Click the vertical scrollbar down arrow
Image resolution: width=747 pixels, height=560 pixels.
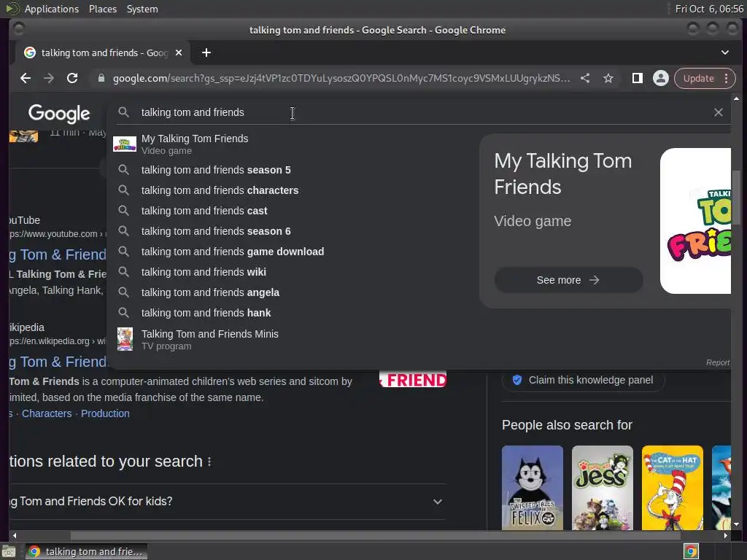click(737, 524)
